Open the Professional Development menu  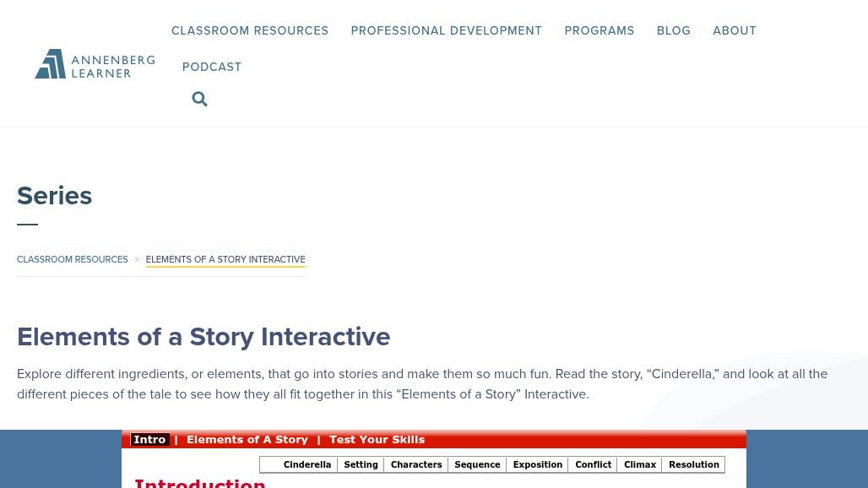(446, 30)
